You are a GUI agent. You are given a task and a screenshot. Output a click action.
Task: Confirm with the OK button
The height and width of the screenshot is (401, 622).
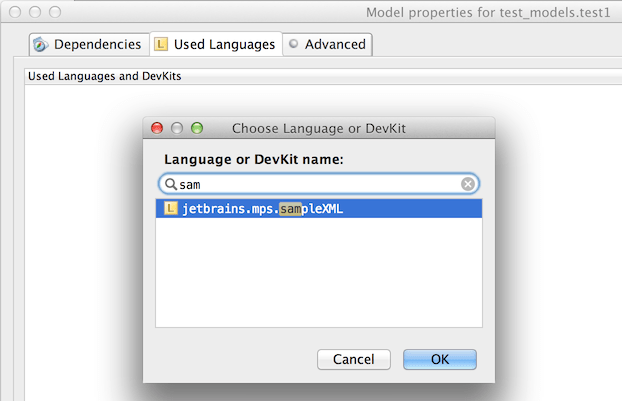[440, 359]
